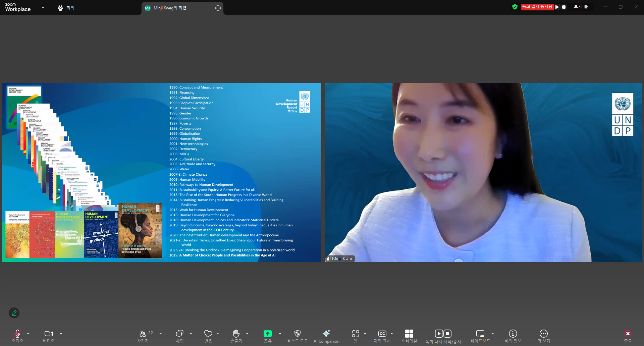Open the Zoom Workplace dropdown chevron

click(43, 7)
